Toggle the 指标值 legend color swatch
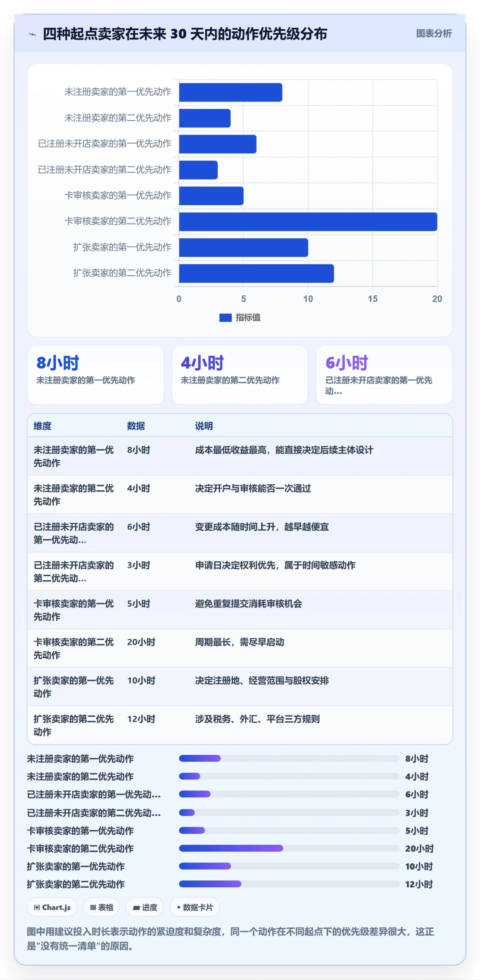480x980 pixels. pos(225,317)
